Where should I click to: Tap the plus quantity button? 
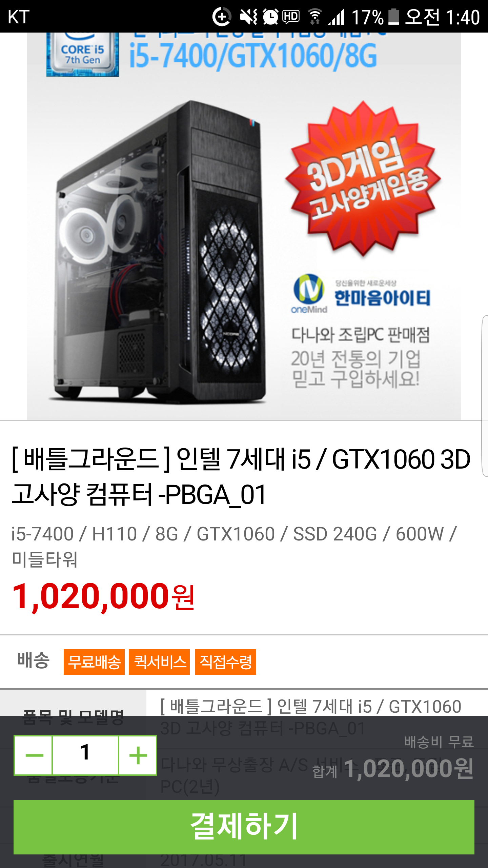[138, 755]
